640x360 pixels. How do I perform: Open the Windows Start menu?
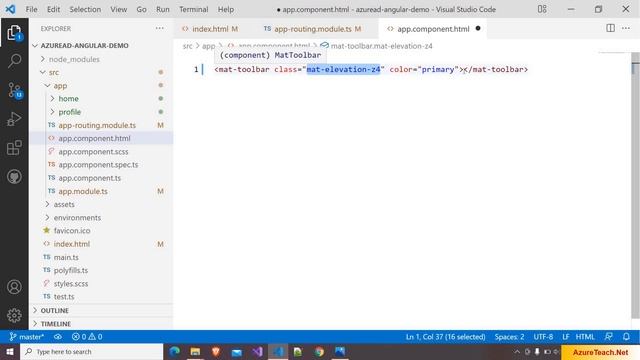point(10,351)
